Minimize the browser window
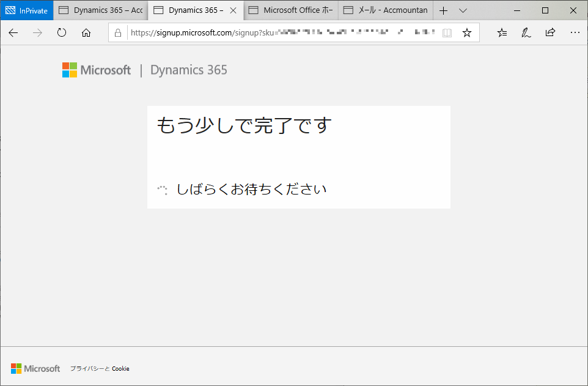Screen dimensions: 588x386 pos(517,11)
